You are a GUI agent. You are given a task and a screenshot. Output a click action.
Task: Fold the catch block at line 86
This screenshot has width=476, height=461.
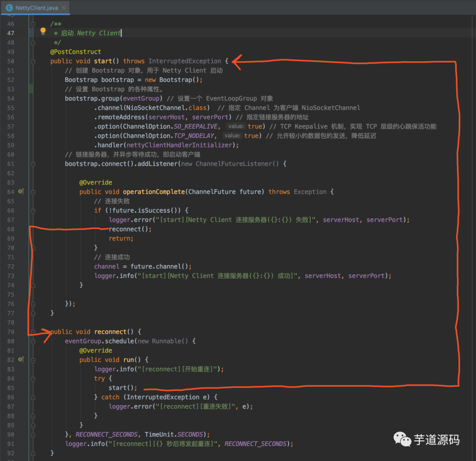click(x=33, y=398)
